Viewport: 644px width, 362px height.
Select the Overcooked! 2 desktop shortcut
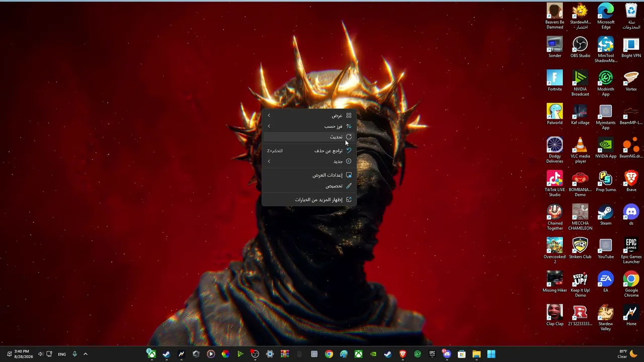555,250
